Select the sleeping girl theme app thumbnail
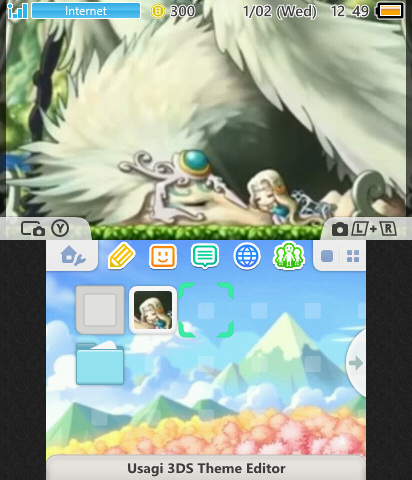The image size is (412, 480). (153, 310)
